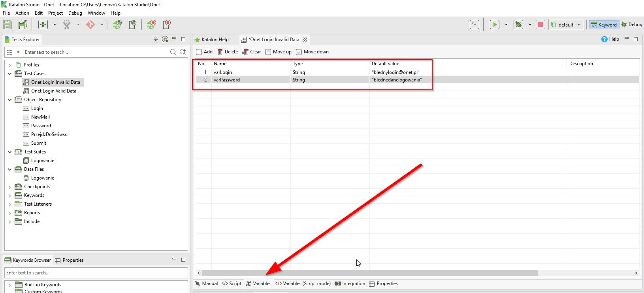644x293 pixels.
Task: Click the green bug Debug run icon
Action: click(518, 25)
